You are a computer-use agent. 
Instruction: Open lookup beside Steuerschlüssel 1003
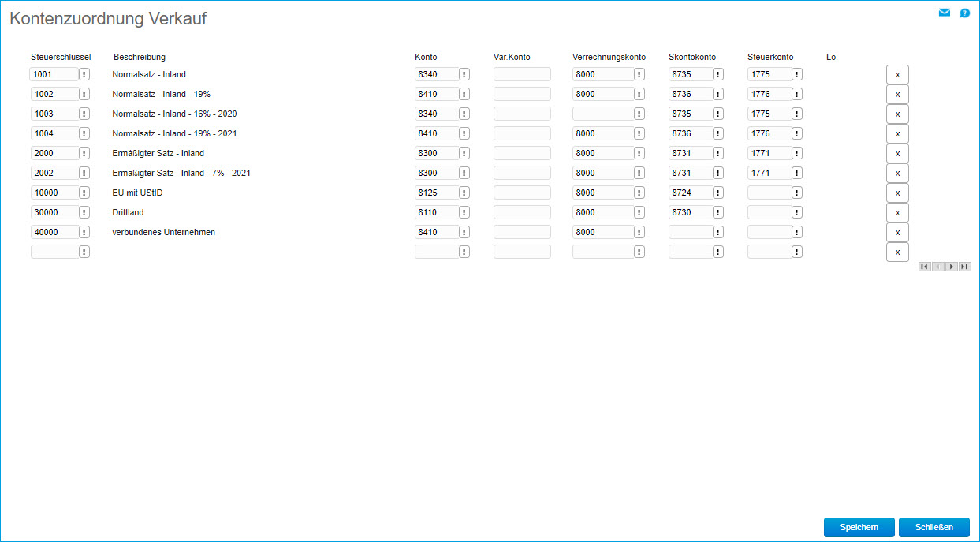[x=84, y=114]
